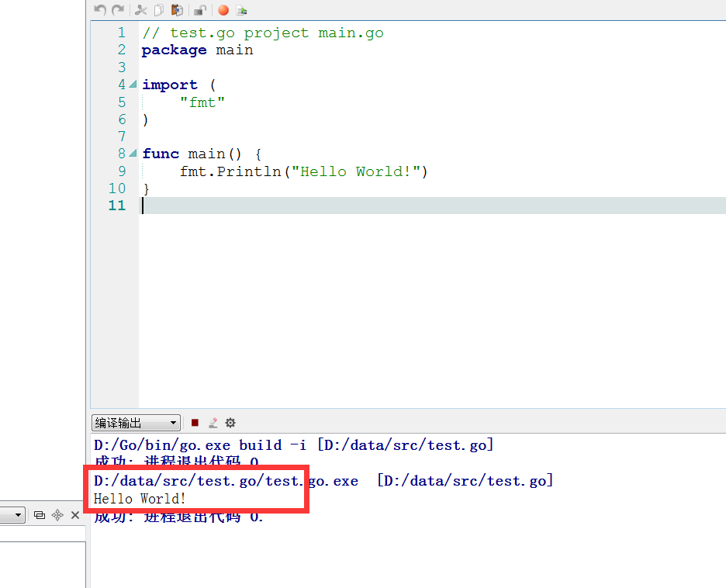Click the document run icon in toolbar
Viewport: 726px width, 588px height.
click(x=242, y=10)
